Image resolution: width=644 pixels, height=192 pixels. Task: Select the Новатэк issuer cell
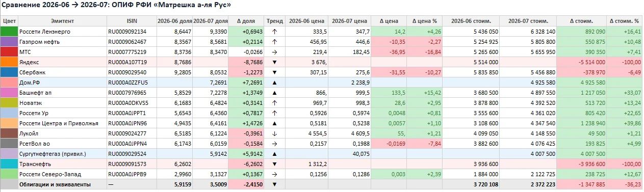pos(62,102)
